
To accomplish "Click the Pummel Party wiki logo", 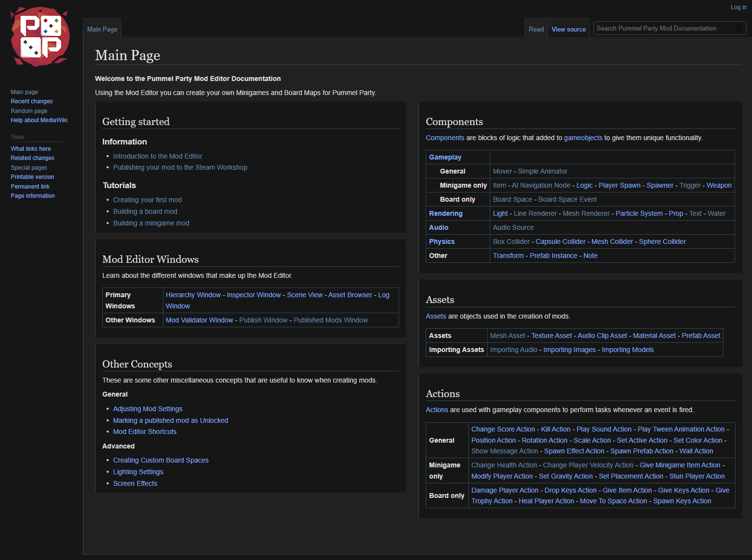I will [x=41, y=37].
